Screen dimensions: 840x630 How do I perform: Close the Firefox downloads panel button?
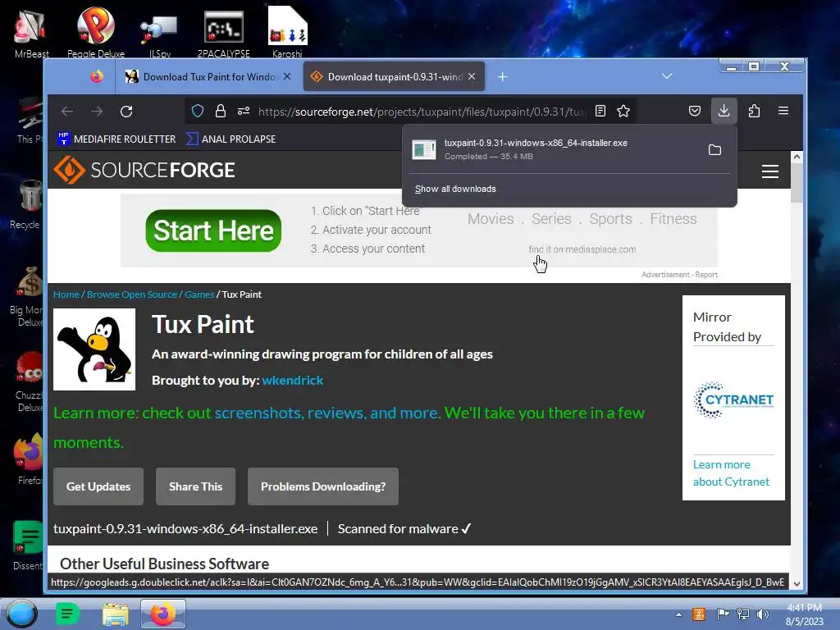tap(724, 111)
